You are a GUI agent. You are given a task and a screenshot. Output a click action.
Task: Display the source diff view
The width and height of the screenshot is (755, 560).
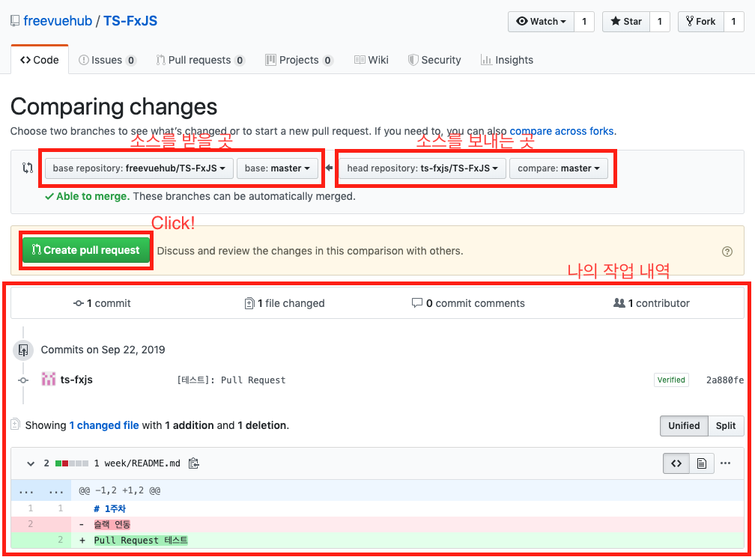(676, 463)
